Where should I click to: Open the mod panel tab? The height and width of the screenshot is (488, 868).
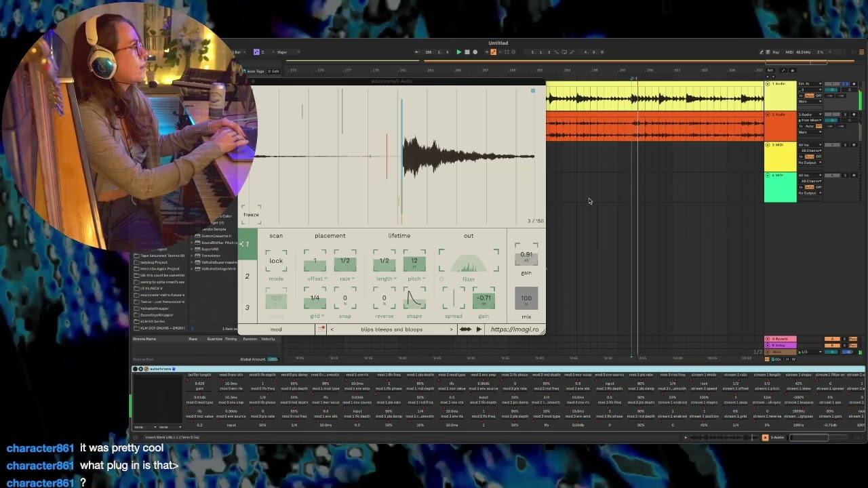pyautogui.click(x=276, y=329)
